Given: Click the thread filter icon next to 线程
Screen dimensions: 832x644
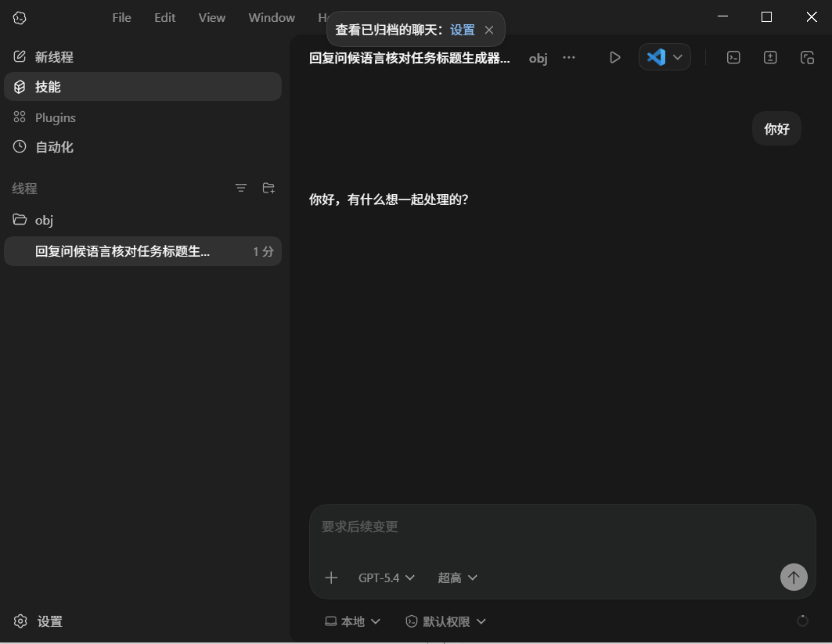Looking at the screenshot, I should pos(241,188).
